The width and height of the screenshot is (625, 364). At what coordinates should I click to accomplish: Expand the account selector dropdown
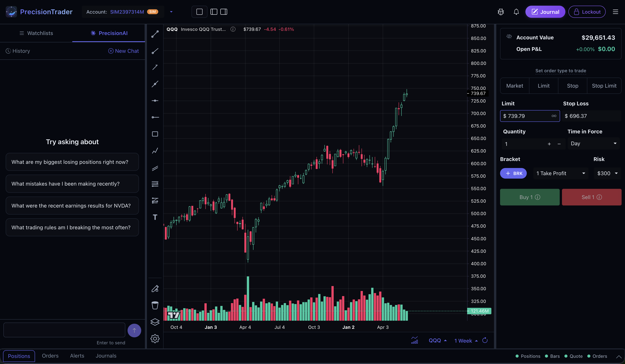tap(171, 12)
